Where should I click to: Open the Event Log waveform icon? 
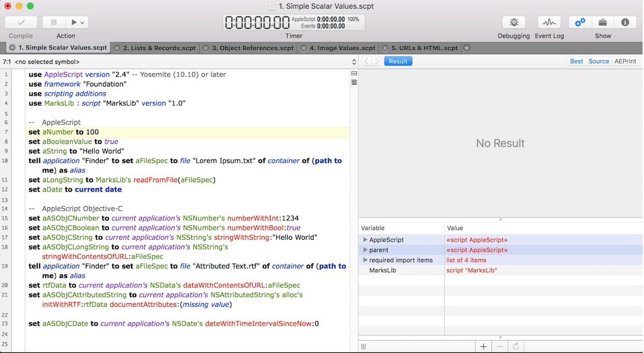coord(549,23)
